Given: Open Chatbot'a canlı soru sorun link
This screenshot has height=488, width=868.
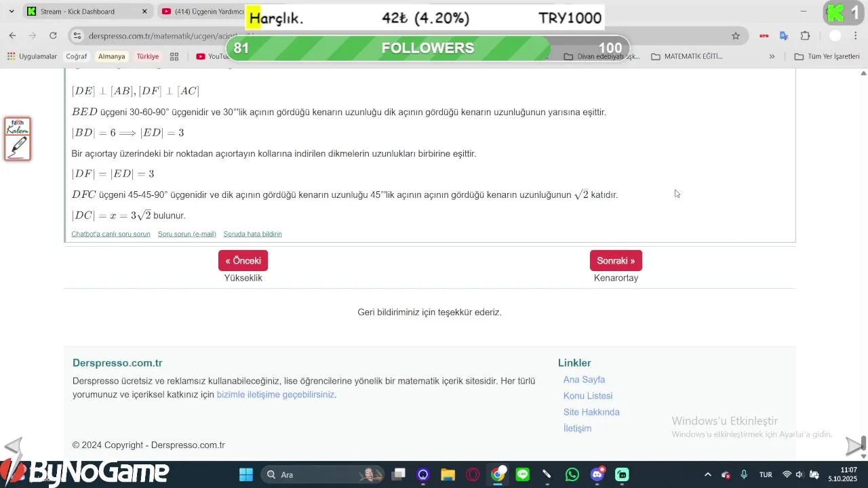Looking at the screenshot, I should click(x=111, y=234).
